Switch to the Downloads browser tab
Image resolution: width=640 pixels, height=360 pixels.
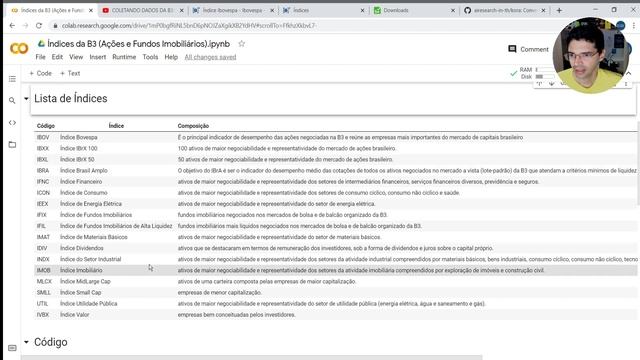click(413, 10)
